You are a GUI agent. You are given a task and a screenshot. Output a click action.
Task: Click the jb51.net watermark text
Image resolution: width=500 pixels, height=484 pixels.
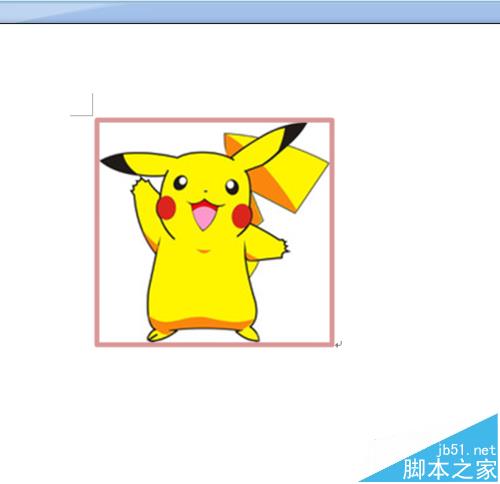coord(466,451)
